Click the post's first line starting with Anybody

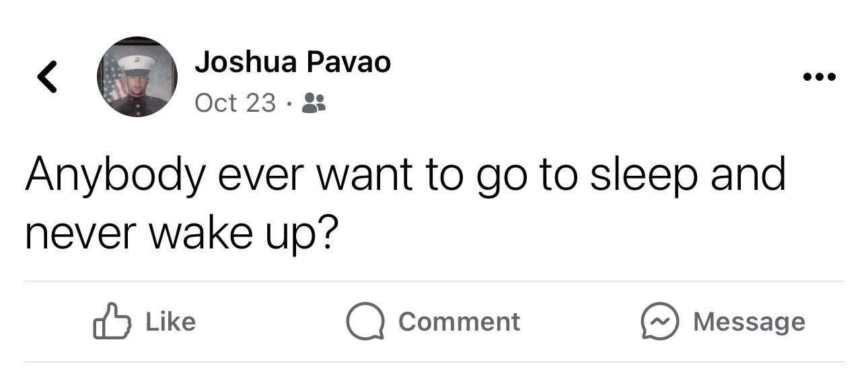[x=405, y=175]
